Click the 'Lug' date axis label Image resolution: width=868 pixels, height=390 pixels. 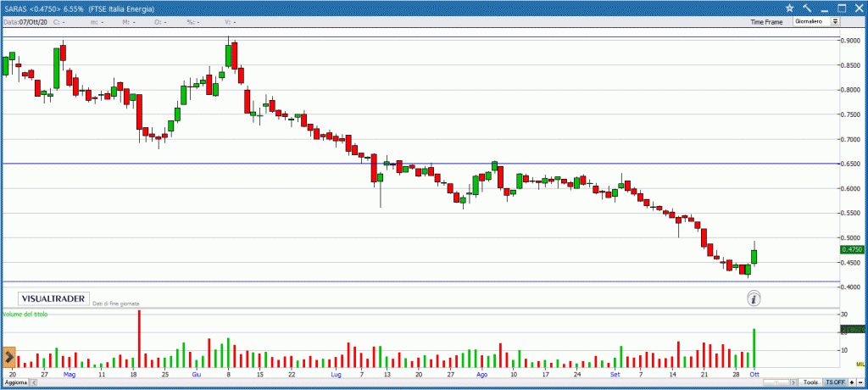click(336, 375)
